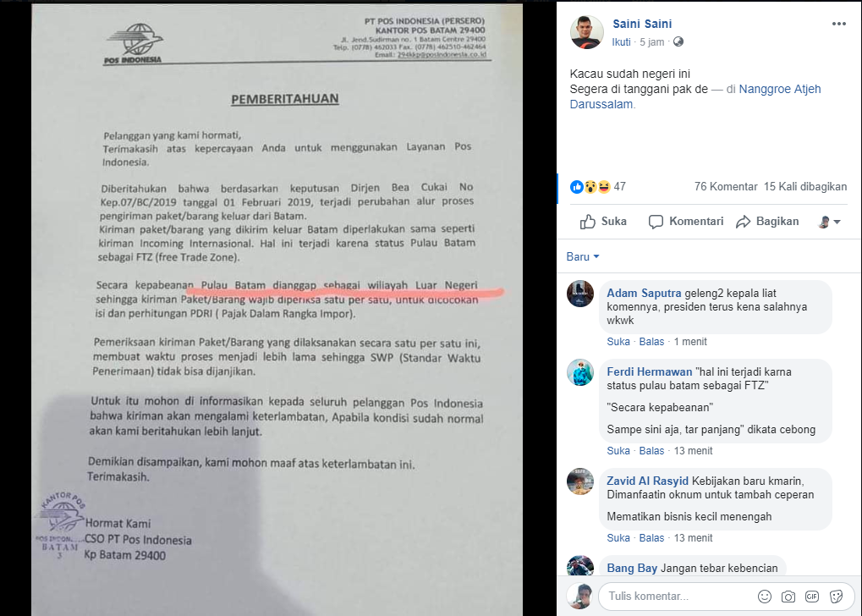Click the Bagikan share arrow icon

click(744, 222)
